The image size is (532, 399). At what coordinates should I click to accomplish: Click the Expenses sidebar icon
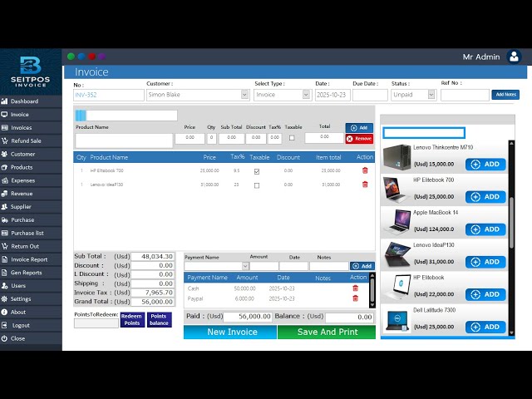[4, 180]
